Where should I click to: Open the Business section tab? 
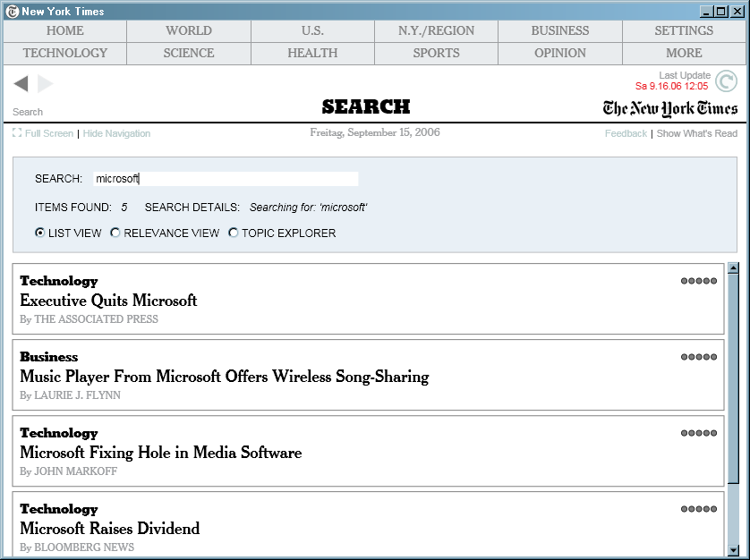560,30
